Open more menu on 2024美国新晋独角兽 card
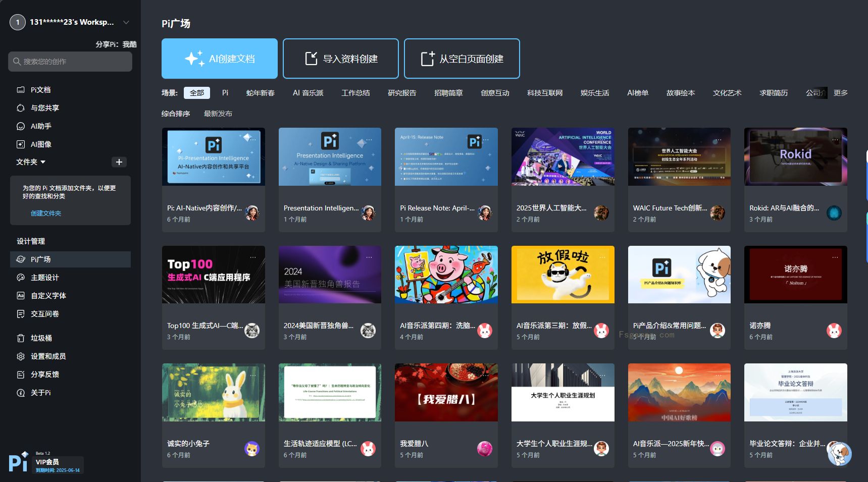 (369, 257)
